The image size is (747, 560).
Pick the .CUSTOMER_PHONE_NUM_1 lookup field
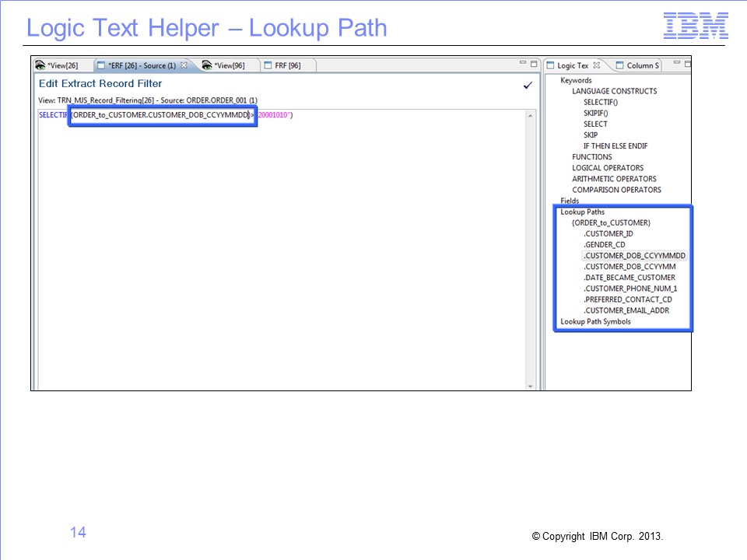(630, 289)
